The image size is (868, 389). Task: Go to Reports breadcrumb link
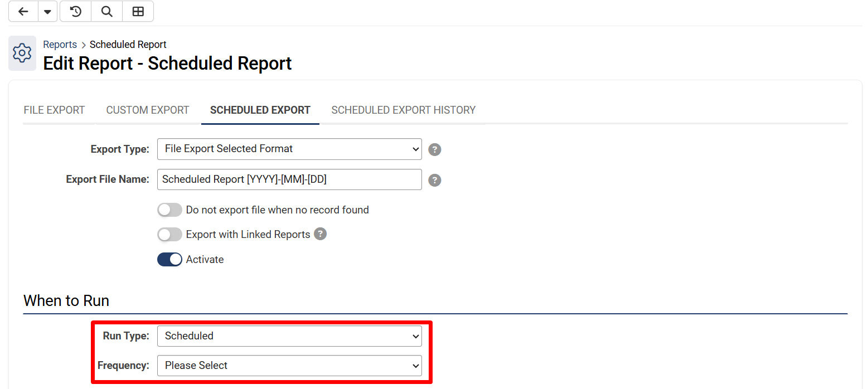tap(60, 45)
